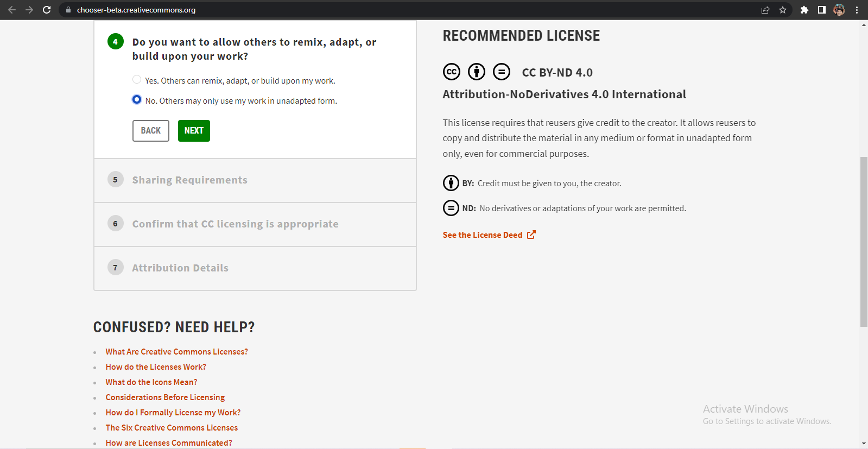Click the page vertical scrollbar thumb
Viewport: 868px width, 449px height.
point(864,242)
